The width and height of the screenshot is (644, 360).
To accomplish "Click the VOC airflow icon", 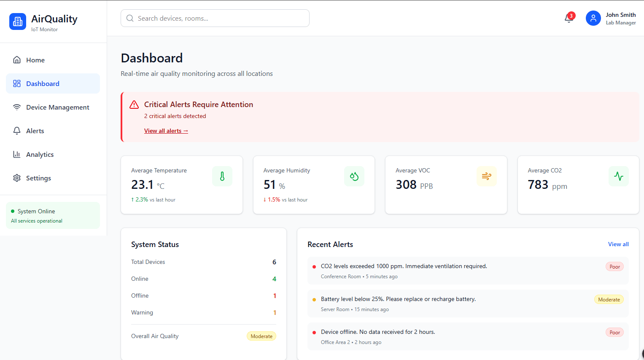I will (486, 176).
